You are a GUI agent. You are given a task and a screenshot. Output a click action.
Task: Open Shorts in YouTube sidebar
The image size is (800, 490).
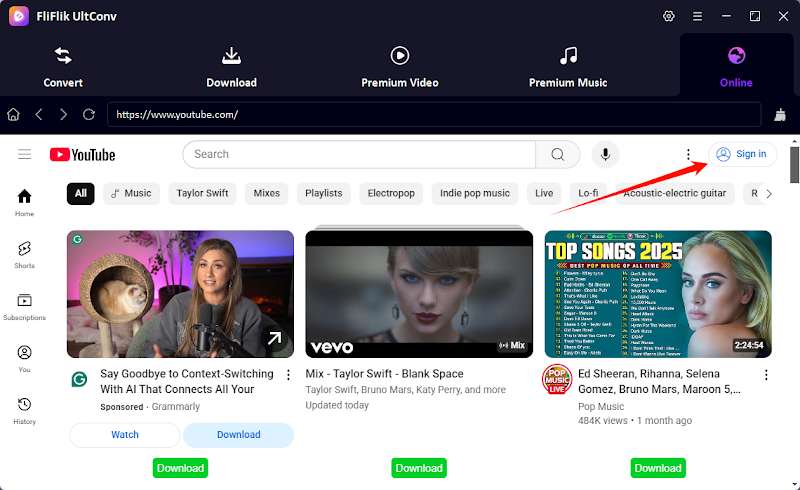tap(24, 255)
